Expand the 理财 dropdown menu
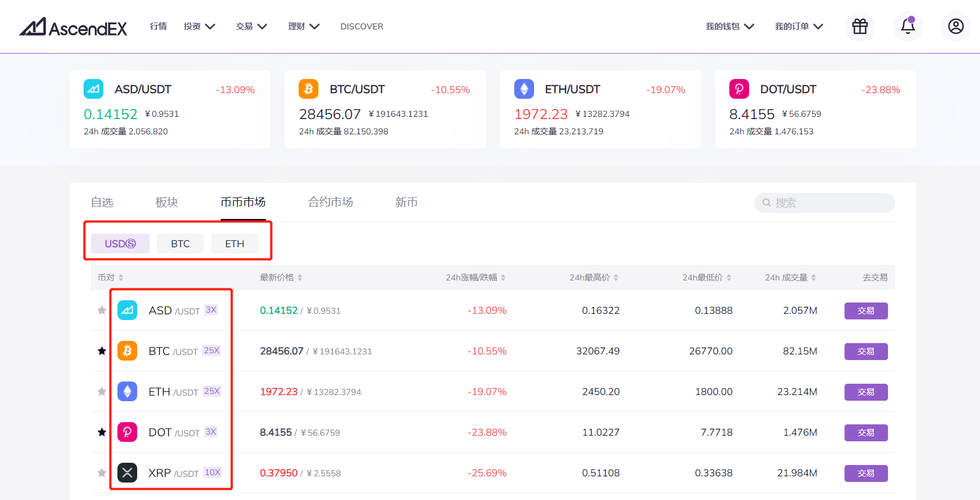Viewport: 980px width, 500px height. pyautogui.click(x=304, y=27)
